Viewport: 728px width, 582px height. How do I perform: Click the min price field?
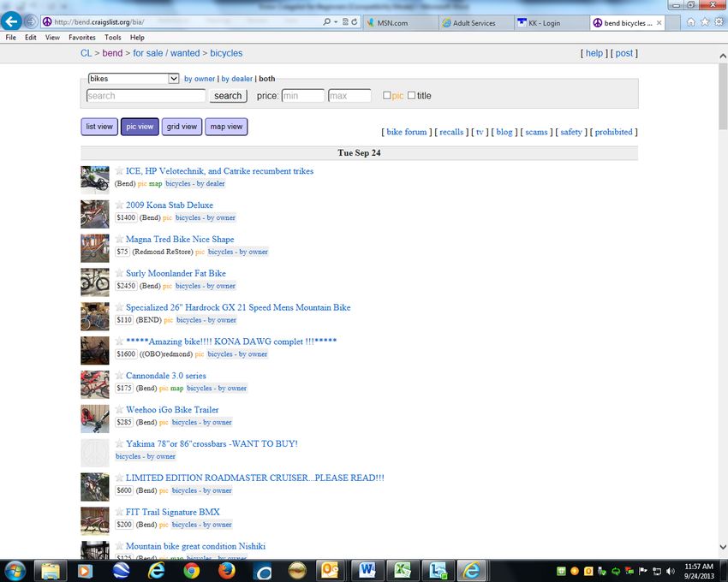(x=302, y=96)
